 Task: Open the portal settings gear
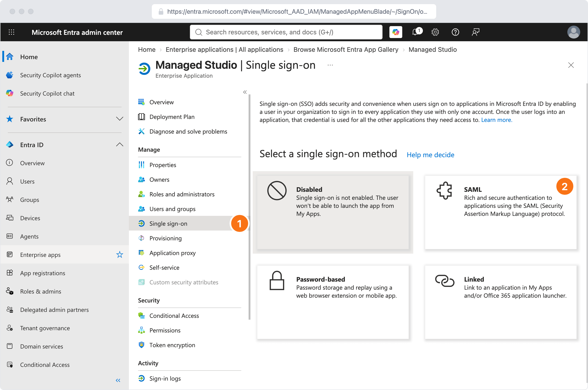click(435, 32)
